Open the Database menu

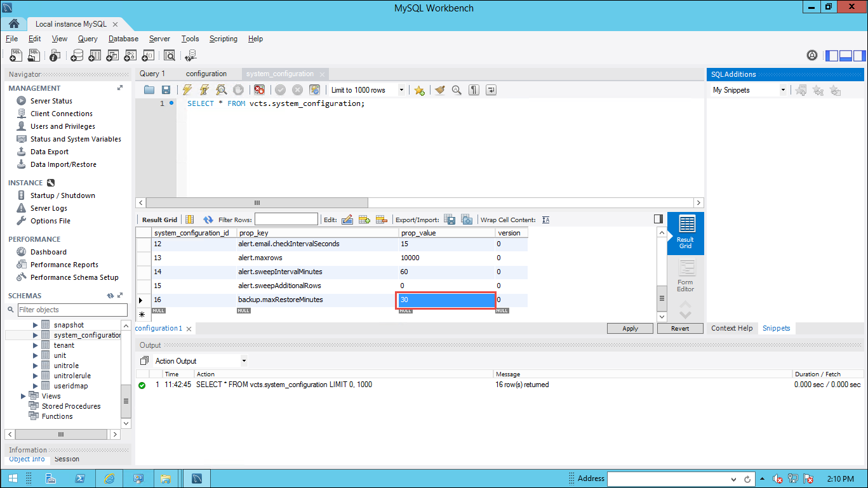click(123, 39)
